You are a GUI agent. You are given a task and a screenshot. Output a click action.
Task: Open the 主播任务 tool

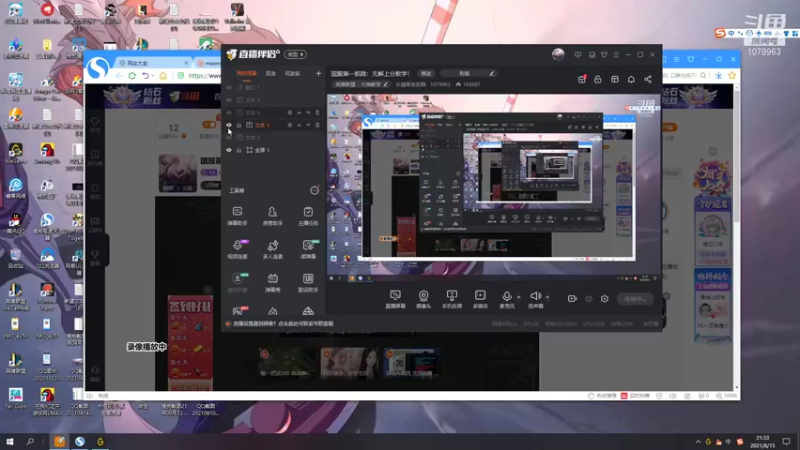tap(308, 216)
